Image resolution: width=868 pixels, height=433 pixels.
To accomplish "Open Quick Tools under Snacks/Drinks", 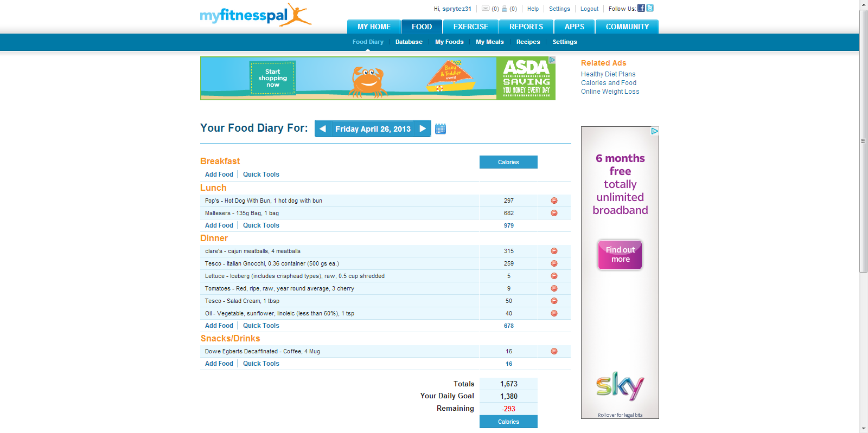I will click(261, 364).
